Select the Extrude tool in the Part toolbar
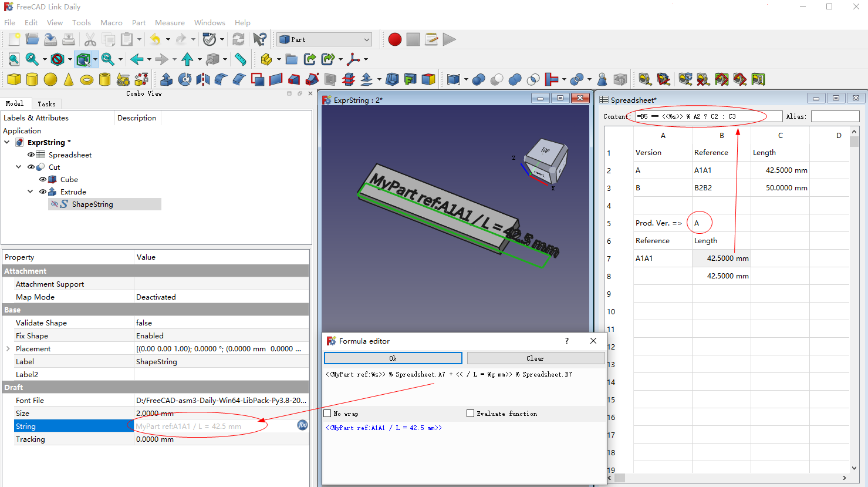 (167, 79)
